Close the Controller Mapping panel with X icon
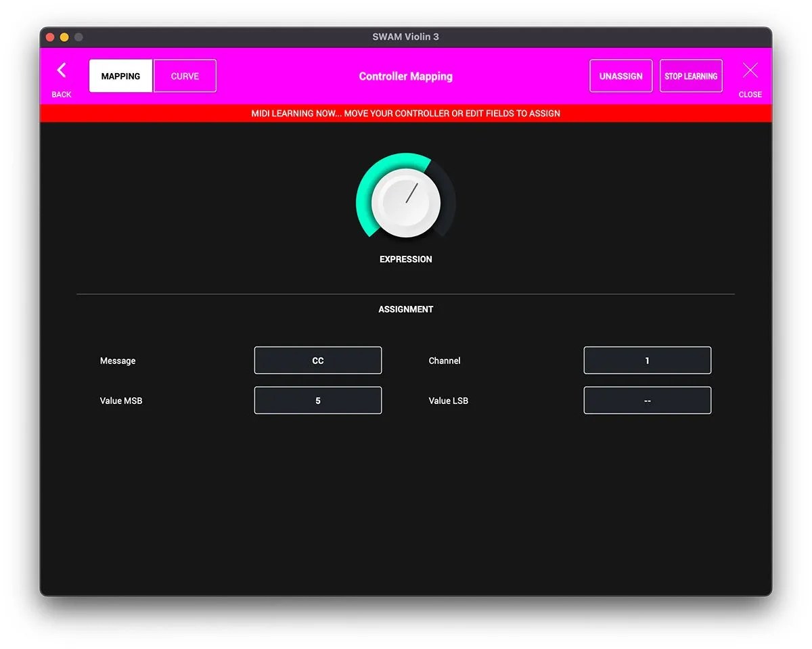The image size is (812, 649). click(x=750, y=70)
